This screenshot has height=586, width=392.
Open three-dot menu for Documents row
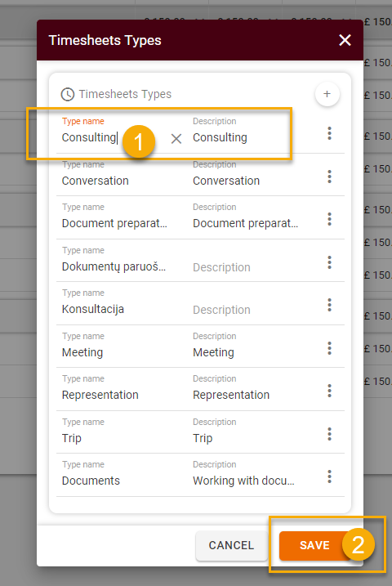(x=329, y=476)
